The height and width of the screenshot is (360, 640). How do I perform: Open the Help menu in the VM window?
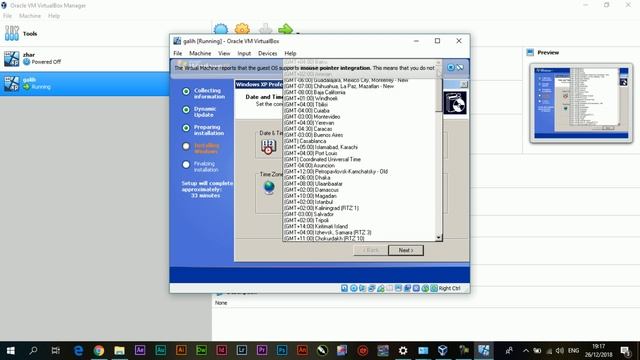(290, 53)
